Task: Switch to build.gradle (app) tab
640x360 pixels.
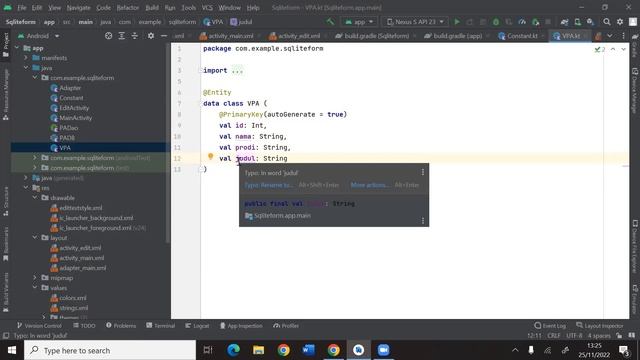Action: click(457, 36)
